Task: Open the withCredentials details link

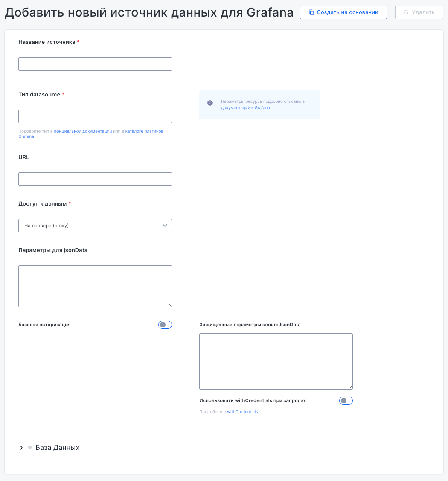Action: 242,412
